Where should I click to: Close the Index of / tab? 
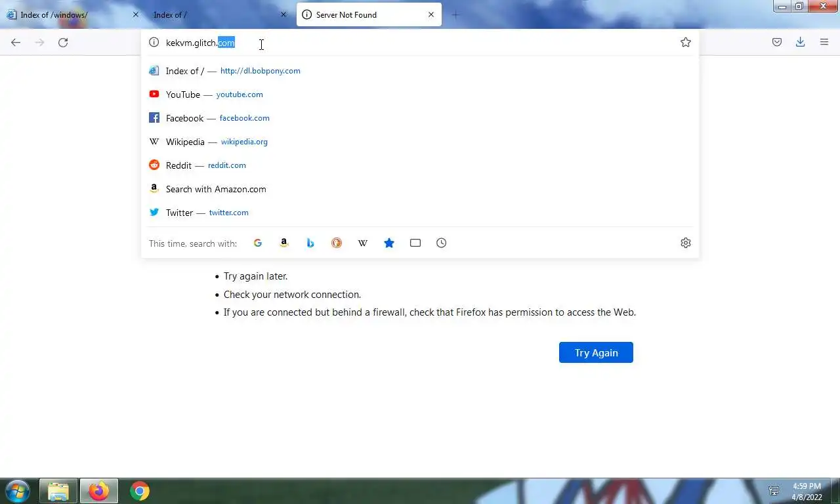[x=283, y=14]
